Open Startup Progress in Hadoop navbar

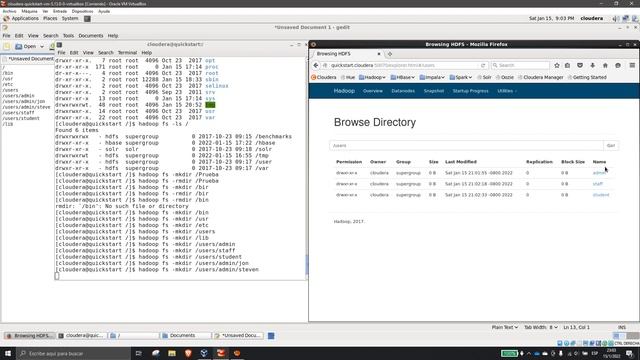470,91
